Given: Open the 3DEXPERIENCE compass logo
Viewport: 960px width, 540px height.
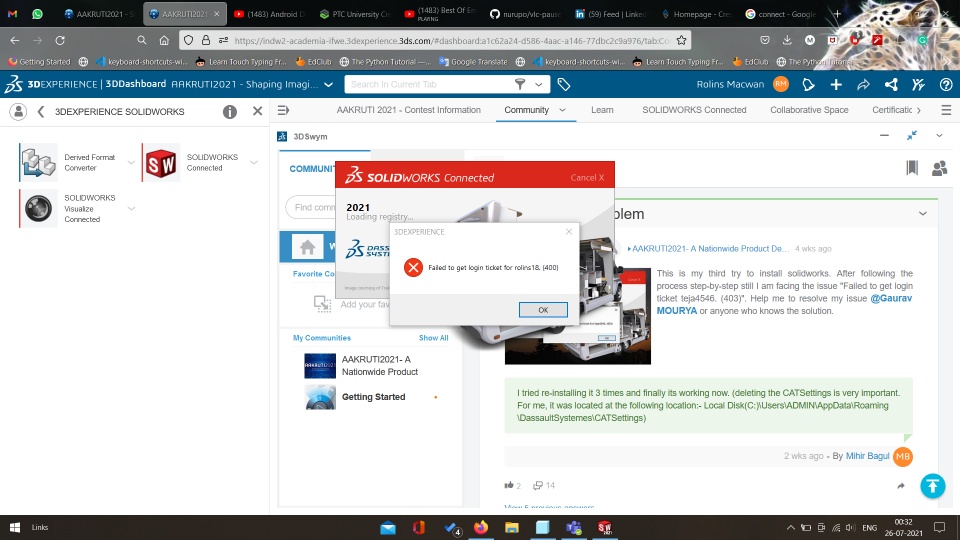Looking at the screenshot, I should point(13,84).
